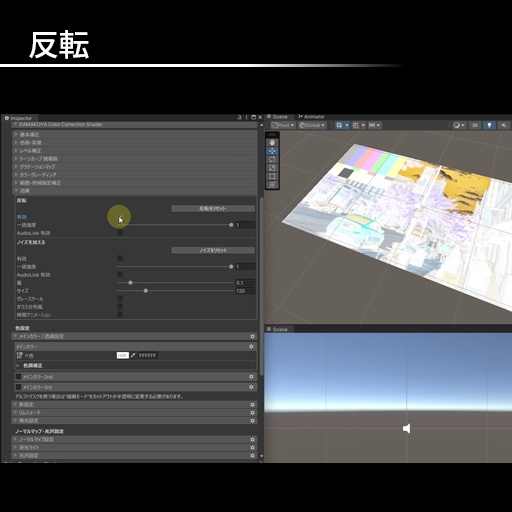Click the 量 value field showing 0.1
The height and width of the screenshot is (512, 512).
point(245,283)
